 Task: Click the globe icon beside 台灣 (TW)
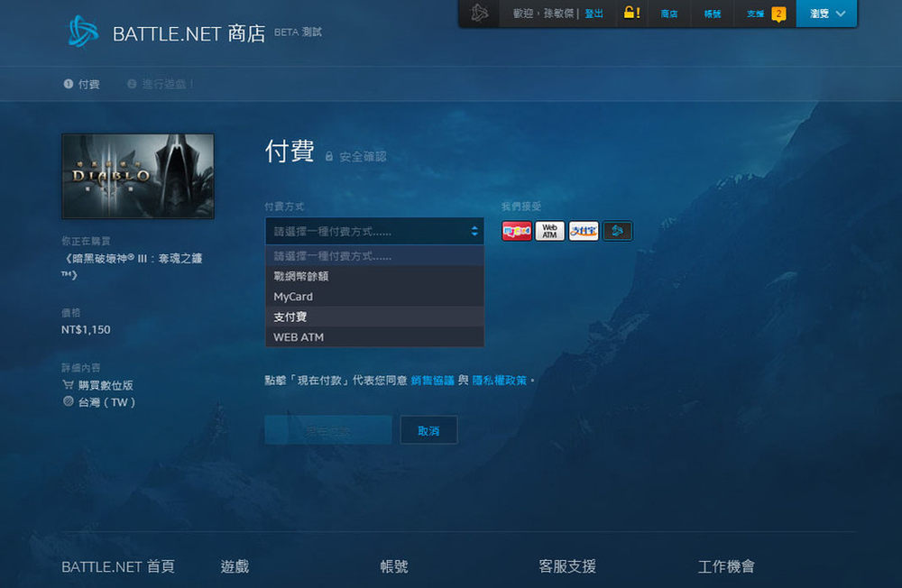coord(68,401)
